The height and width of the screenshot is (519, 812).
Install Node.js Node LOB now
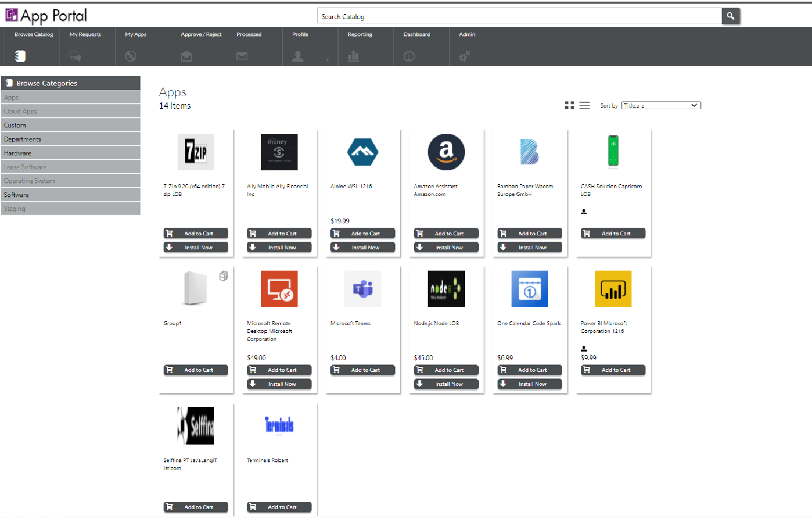(x=446, y=384)
